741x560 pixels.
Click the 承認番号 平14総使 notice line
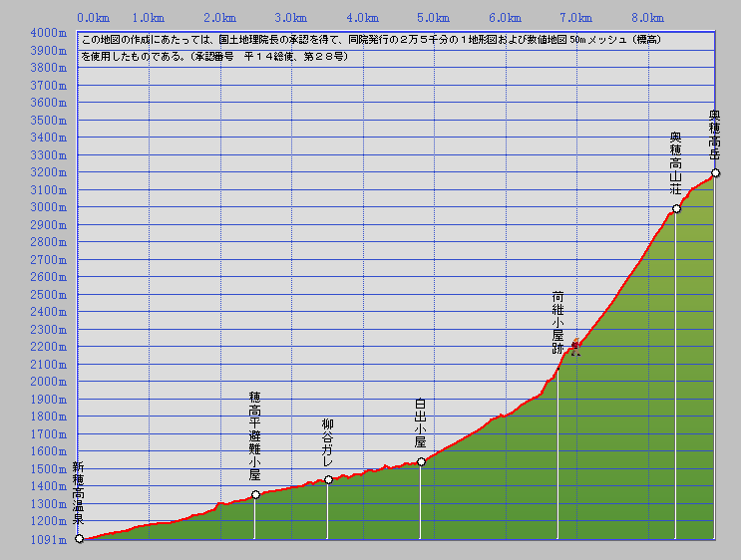pyautogui.click(x=215, y=57)
